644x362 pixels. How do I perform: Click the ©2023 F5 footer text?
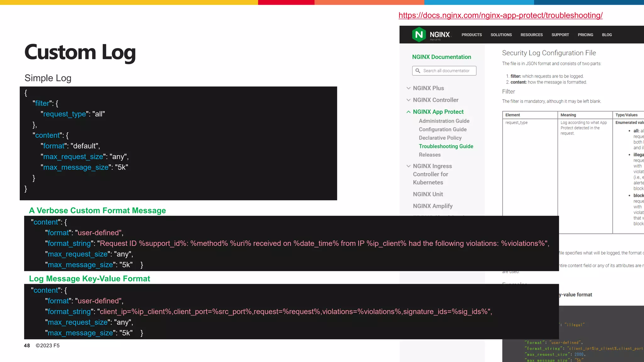[x=47, y=346]
